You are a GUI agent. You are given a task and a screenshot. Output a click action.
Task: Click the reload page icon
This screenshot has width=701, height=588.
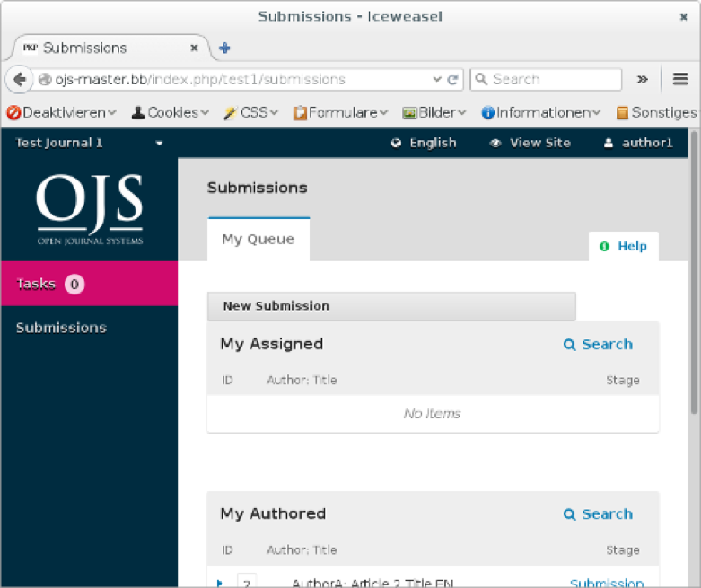click(x=453, y=79)
